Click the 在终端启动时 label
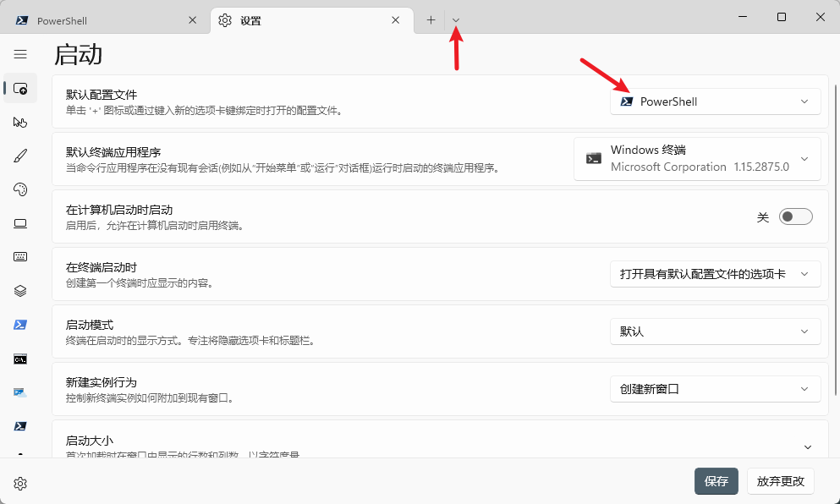The image size is (840, 504). click(102, 267)
